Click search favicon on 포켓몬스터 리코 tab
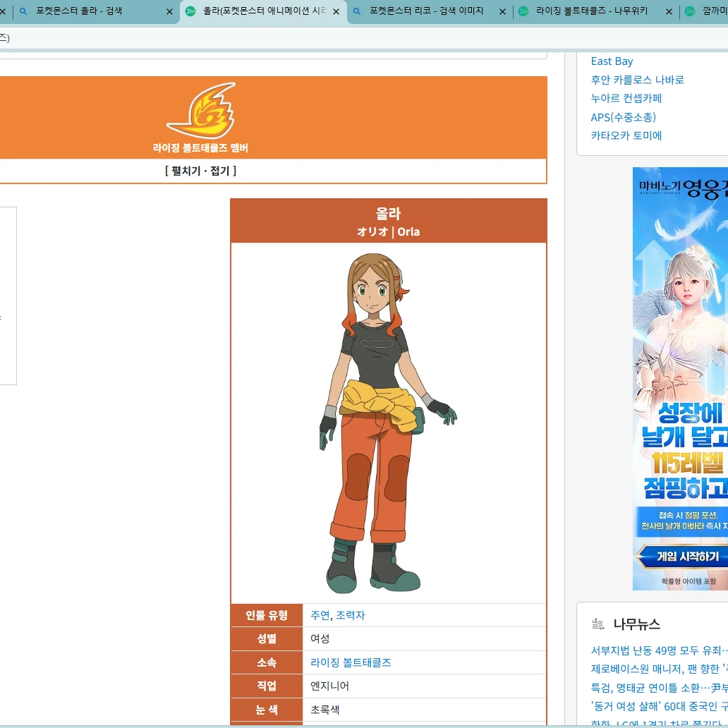Viewport: 728px width, 728px height. coord(356,11)
